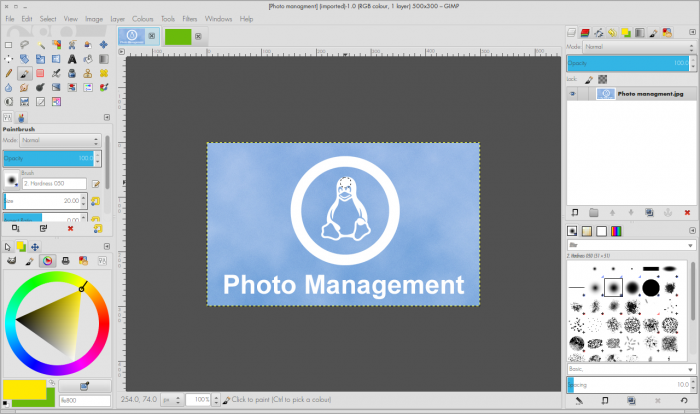Select the Pencil tool
Viewport: 700px width, 414px height.
(x=8, y=73)
